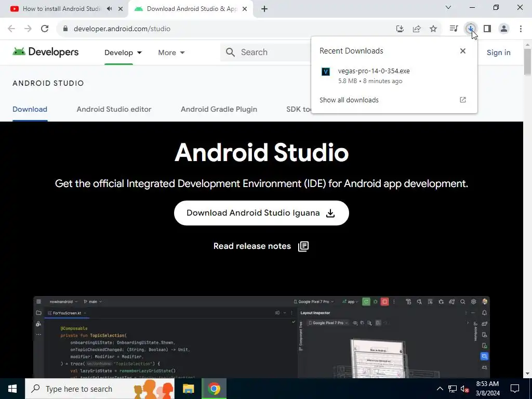Switch to Android Gradle Plugin tab
The image size is (532, 399).
point(219,109)
